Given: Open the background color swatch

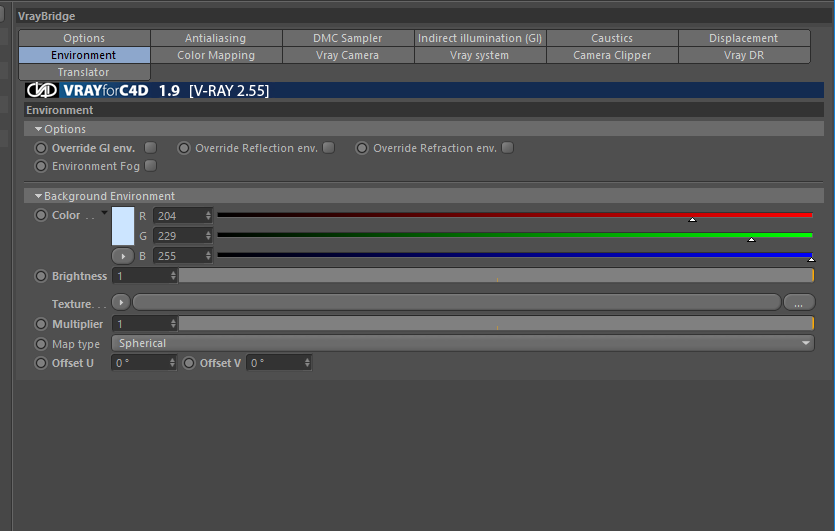Looking at the screenshot, I should pos(122,226).
